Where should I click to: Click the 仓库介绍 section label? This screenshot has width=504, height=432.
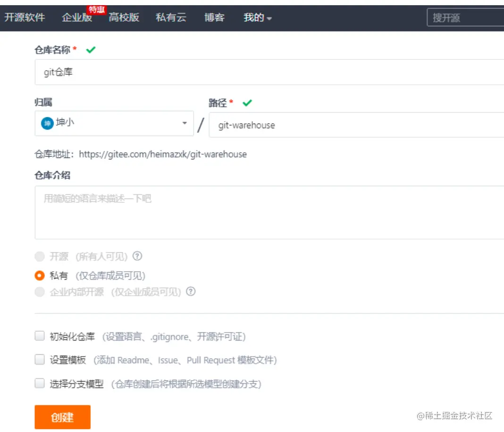tap(52, 175)
